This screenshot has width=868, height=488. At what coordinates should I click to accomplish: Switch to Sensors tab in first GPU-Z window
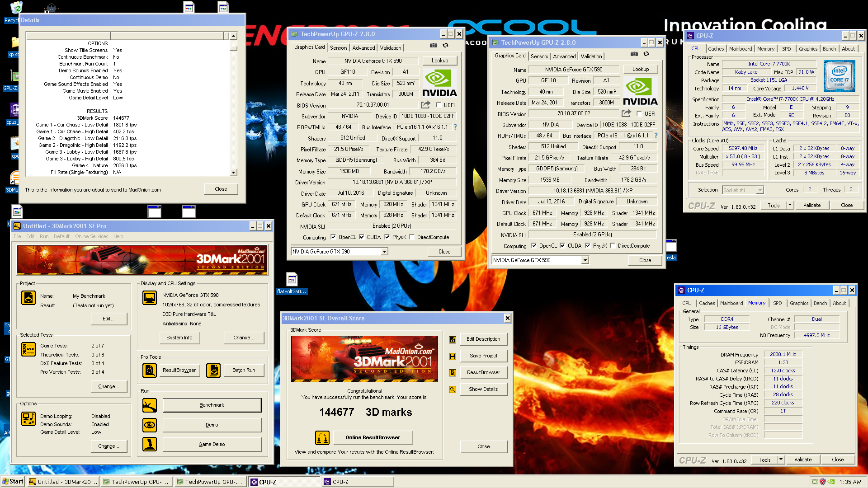tap(339, 47)
